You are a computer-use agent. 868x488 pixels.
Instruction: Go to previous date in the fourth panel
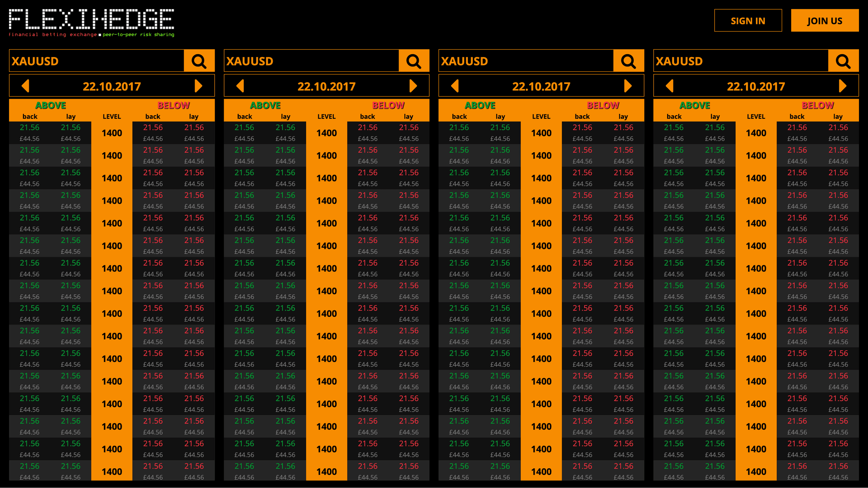(x=670, y=86)
